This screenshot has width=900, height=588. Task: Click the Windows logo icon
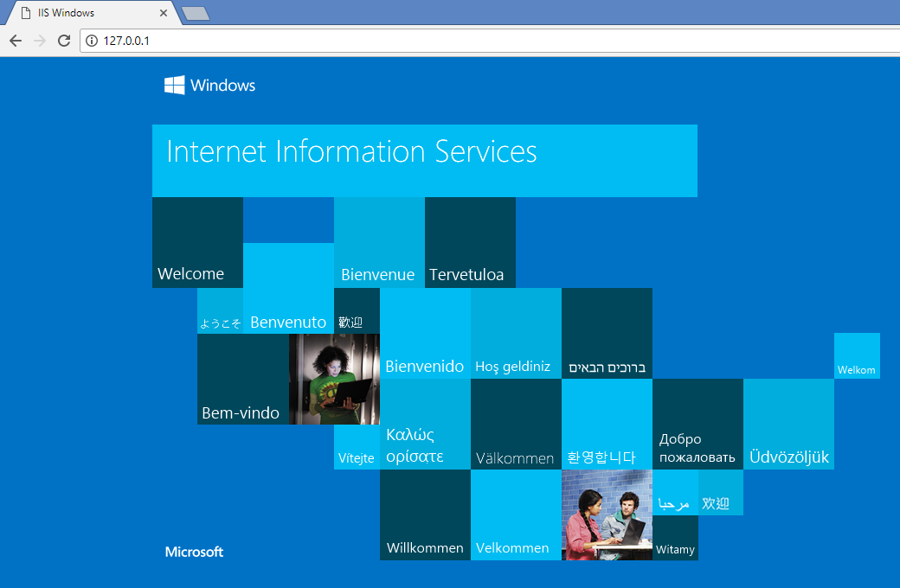175,85
